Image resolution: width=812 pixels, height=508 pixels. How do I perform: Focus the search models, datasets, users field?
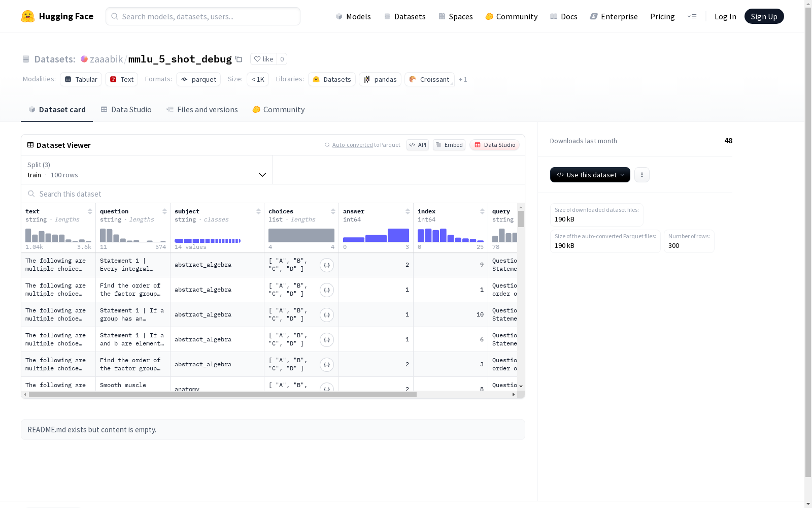203,16
